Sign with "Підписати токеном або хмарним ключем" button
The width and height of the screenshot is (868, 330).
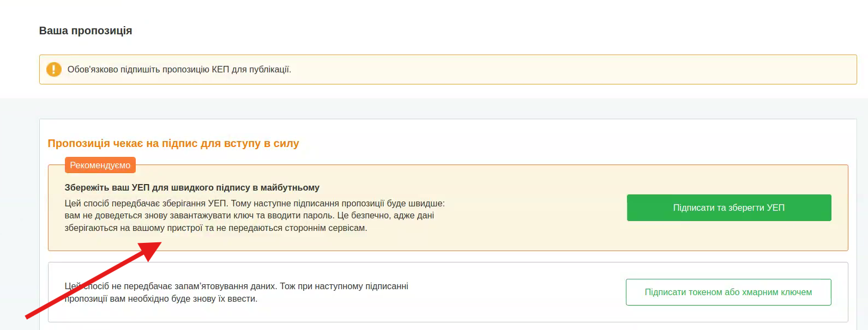pos(728,292)
